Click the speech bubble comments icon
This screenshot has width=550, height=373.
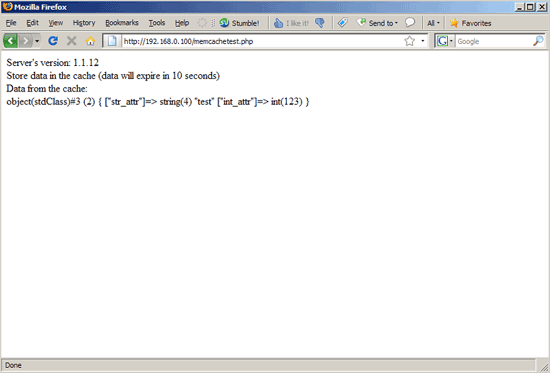(x=410, y=23)
